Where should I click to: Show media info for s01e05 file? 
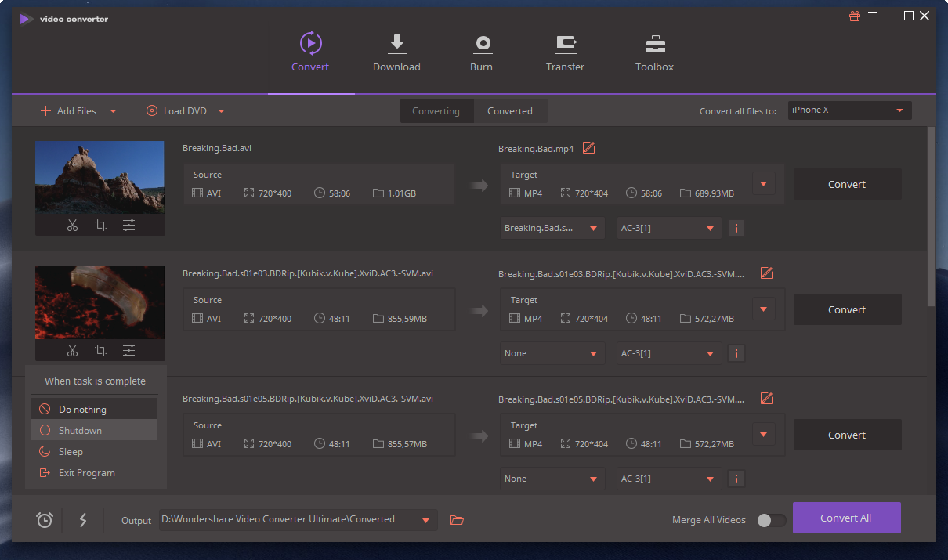pos(736,479)
